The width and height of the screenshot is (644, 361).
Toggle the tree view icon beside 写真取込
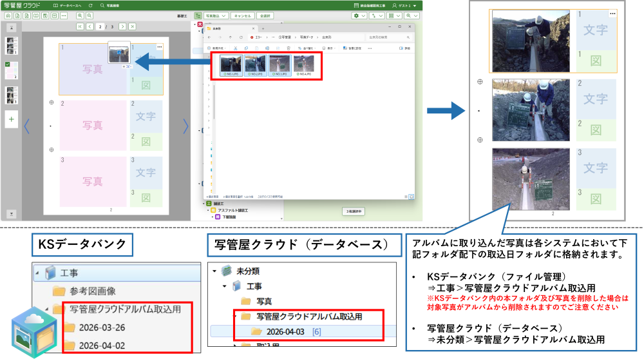(x=197, y=15)
